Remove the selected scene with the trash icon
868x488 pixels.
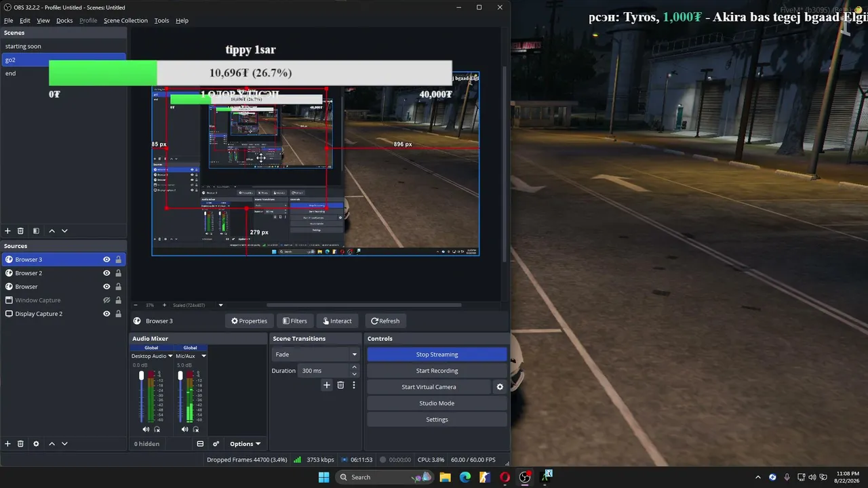click(20, 231)
